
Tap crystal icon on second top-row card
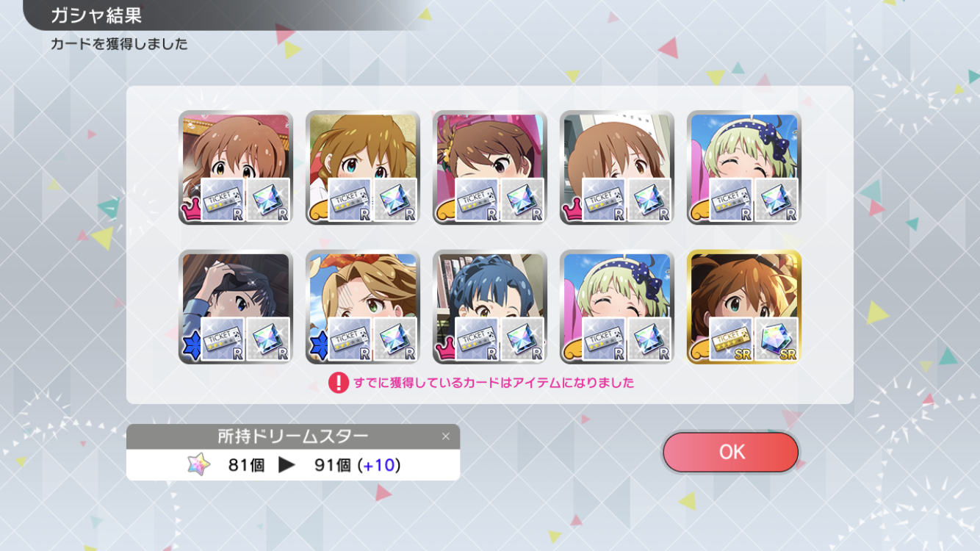pos(395,200)
